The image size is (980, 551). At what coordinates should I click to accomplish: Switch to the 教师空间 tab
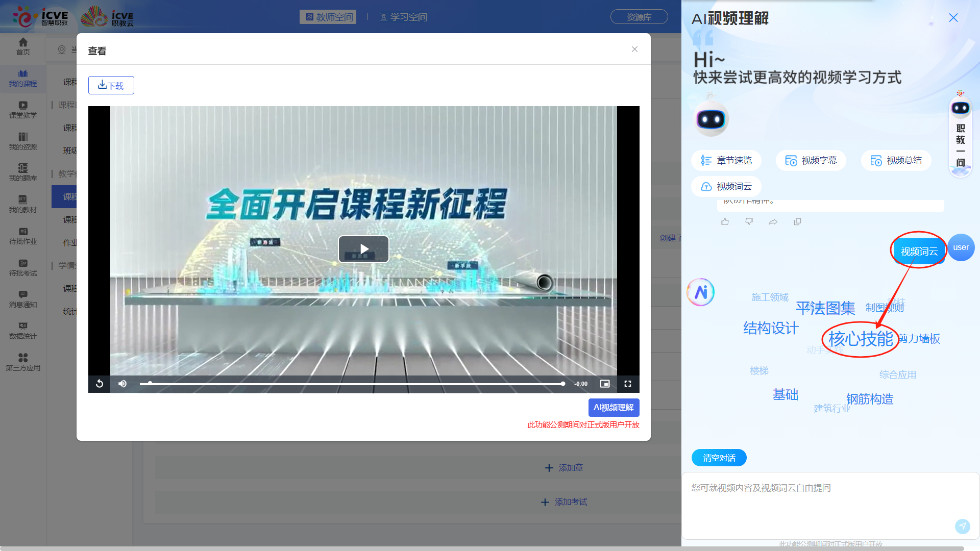click(328, 17)
